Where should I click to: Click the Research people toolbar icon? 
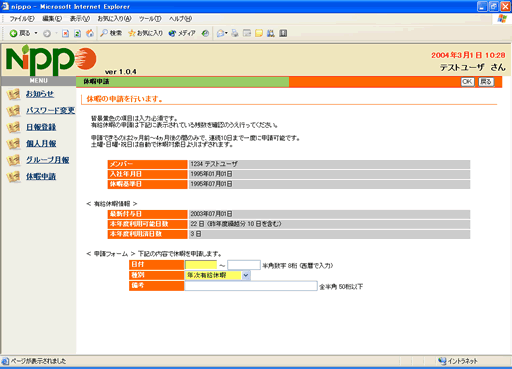271,33
